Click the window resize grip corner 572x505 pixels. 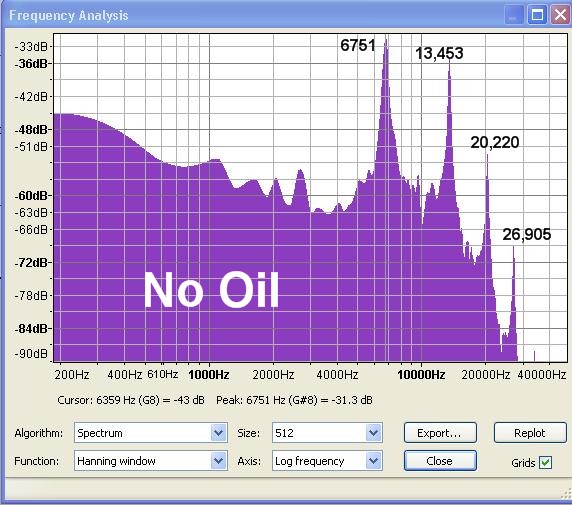566,493
